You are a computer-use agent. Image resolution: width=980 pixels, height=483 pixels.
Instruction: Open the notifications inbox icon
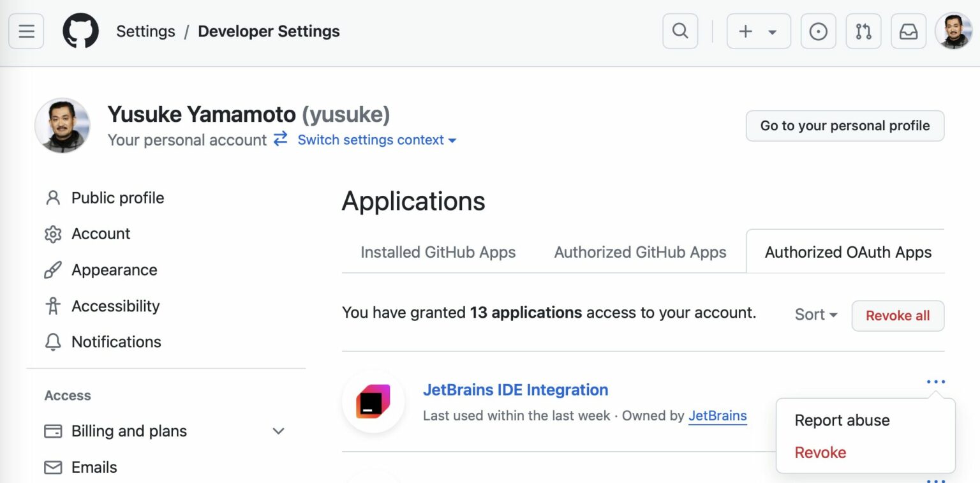[909, 31]
